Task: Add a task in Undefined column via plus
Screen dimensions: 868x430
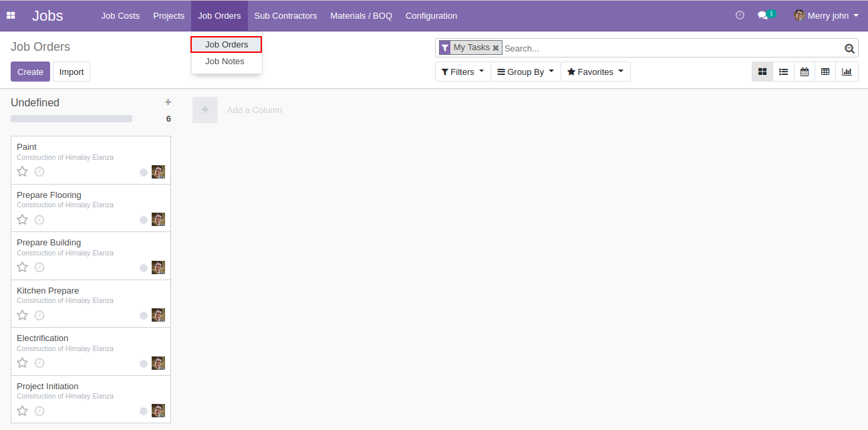Action: pyautogui.click(x=168, y=102)
